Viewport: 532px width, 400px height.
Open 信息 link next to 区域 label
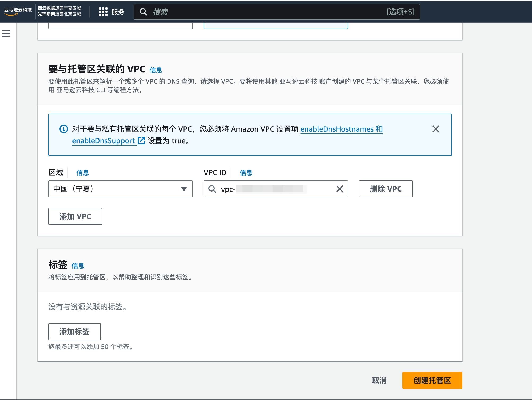click(x=83, y=173)
